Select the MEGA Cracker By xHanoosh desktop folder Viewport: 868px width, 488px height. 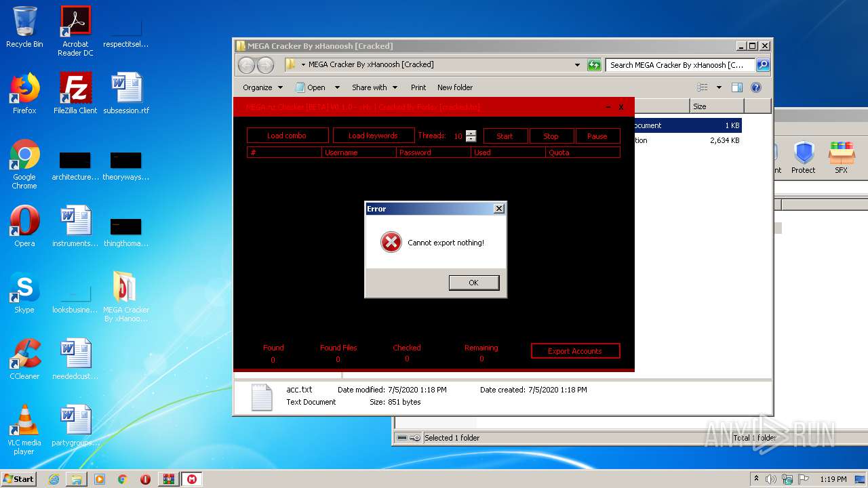coord(126,297)
